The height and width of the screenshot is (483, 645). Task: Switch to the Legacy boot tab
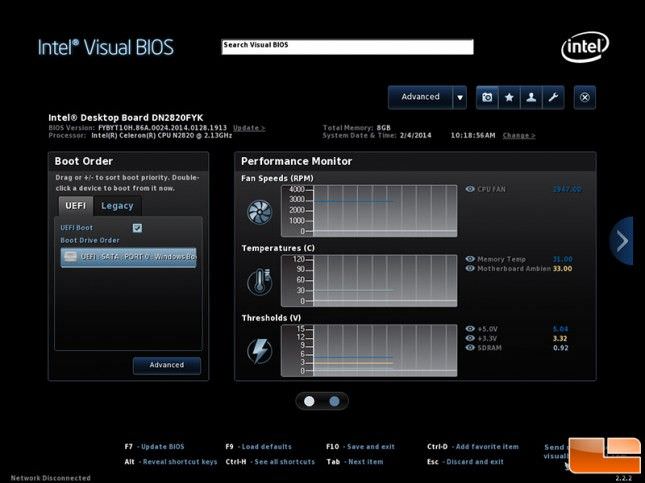[117, 206]
